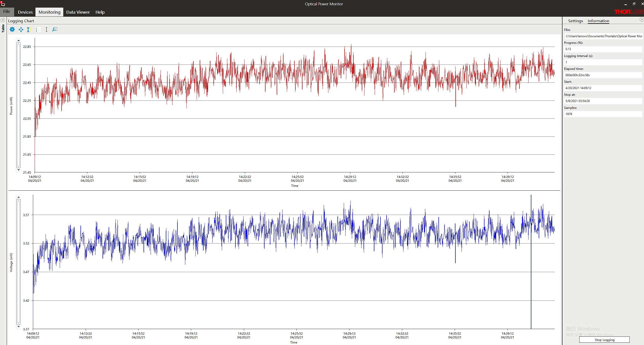Open the File menu
Screen dimensions: 644x345
coord(7,12)
